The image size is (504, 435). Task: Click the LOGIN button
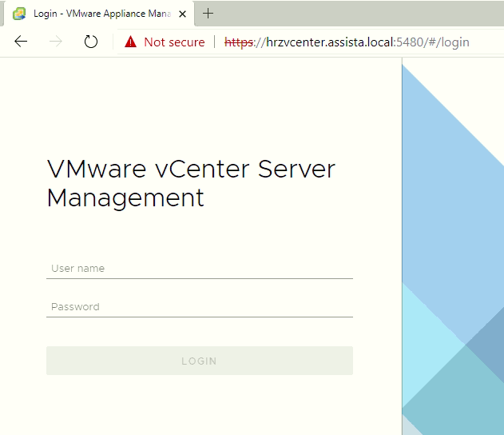point(200,361)
